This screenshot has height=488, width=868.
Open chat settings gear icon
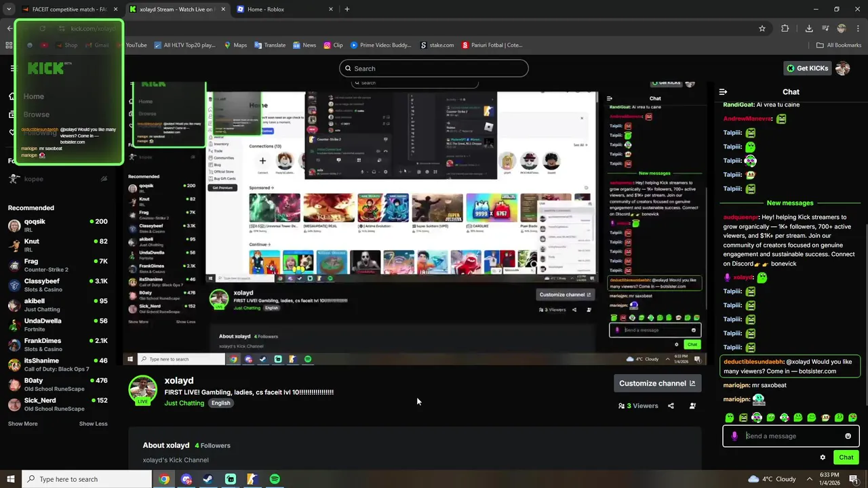coord(823,457)
